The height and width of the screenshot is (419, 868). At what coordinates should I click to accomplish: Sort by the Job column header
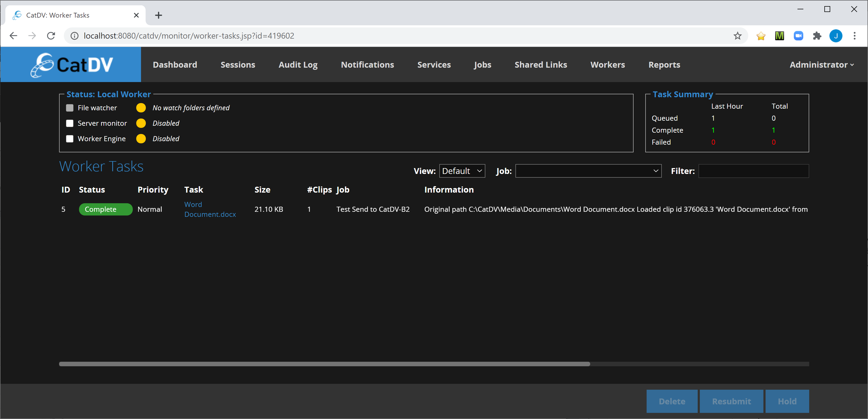(343, 190)
